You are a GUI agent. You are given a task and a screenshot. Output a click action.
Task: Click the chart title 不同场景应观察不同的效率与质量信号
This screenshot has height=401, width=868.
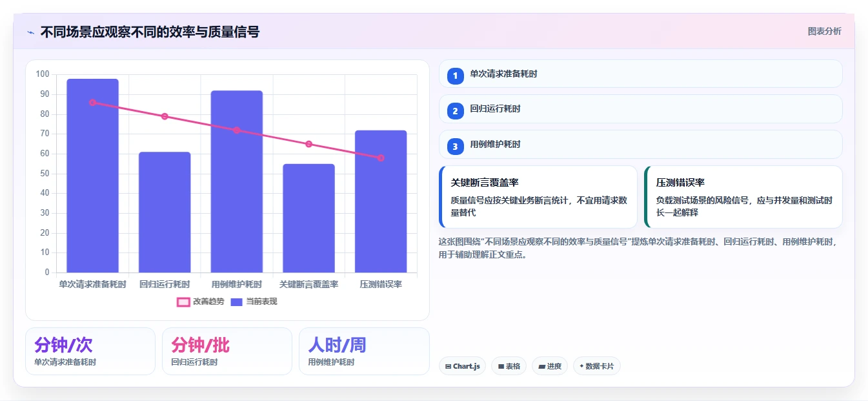[150, 32]
